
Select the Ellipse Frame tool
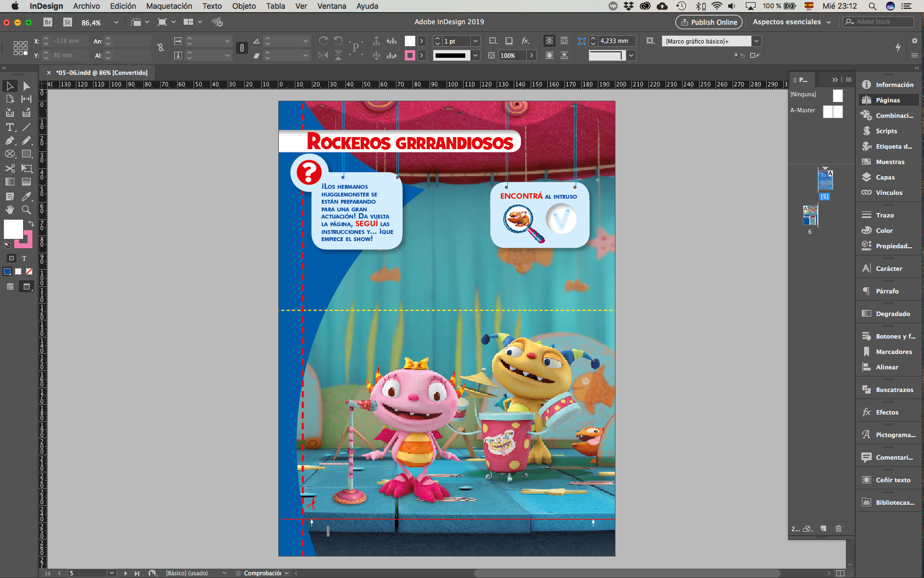point(10,154)
